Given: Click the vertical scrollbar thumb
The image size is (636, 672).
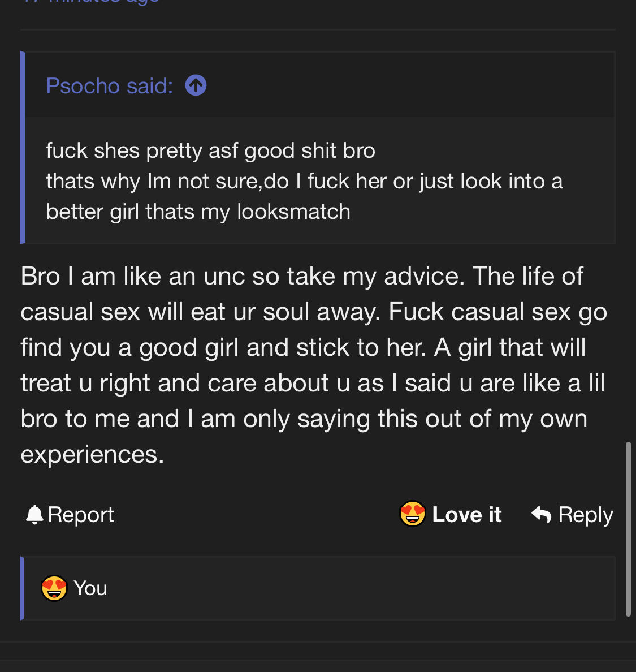Looking at the screenshot, I should [628, 529].
